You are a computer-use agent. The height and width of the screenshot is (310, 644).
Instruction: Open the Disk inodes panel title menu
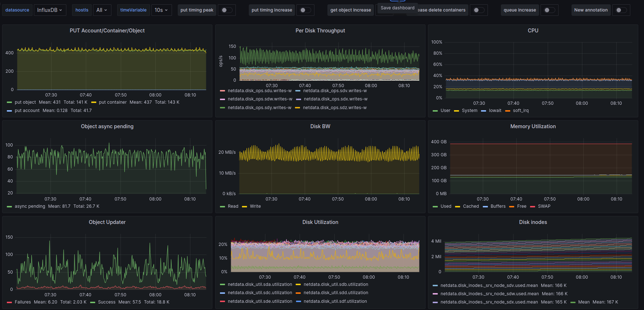(533, 222)
